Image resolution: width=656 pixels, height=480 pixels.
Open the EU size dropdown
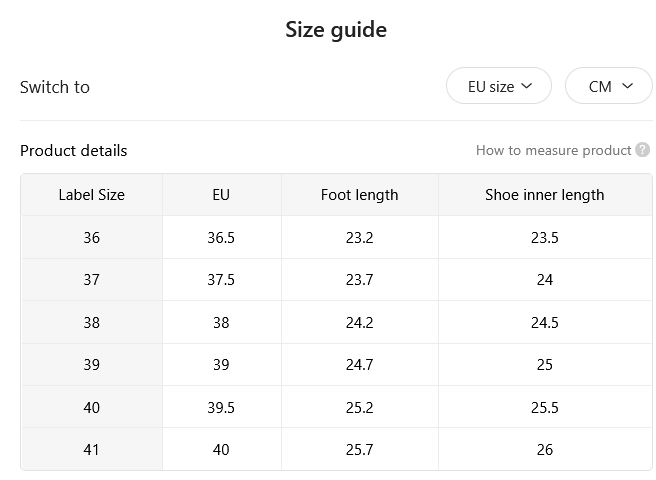(x=499, y=86)
